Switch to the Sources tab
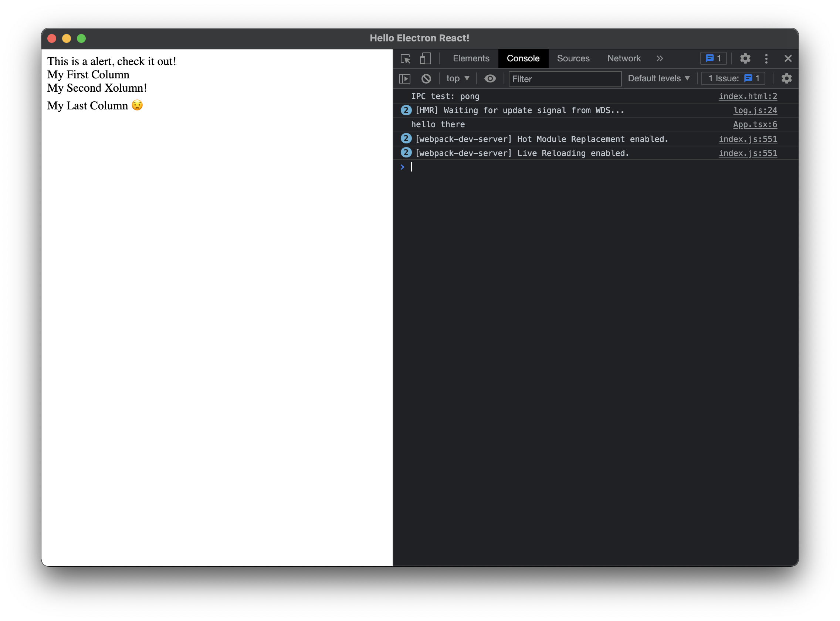Viewport: 840px width, 621px height. [573, 59]
